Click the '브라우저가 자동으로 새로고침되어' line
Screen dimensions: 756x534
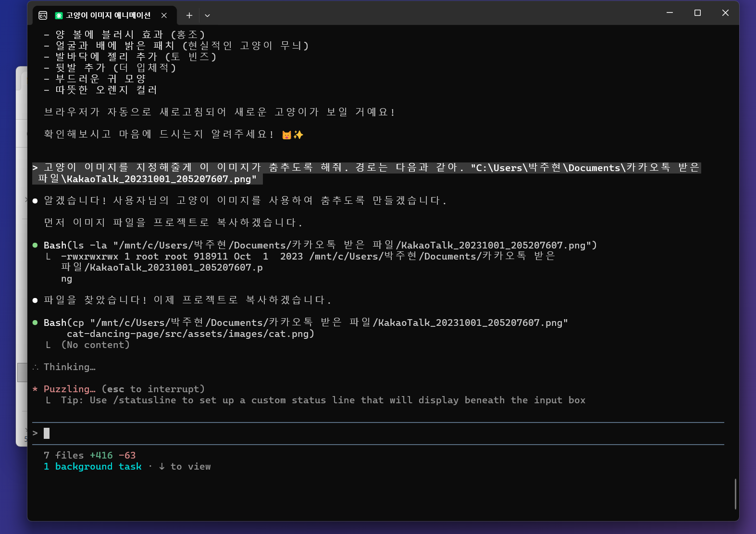[220, 112]
